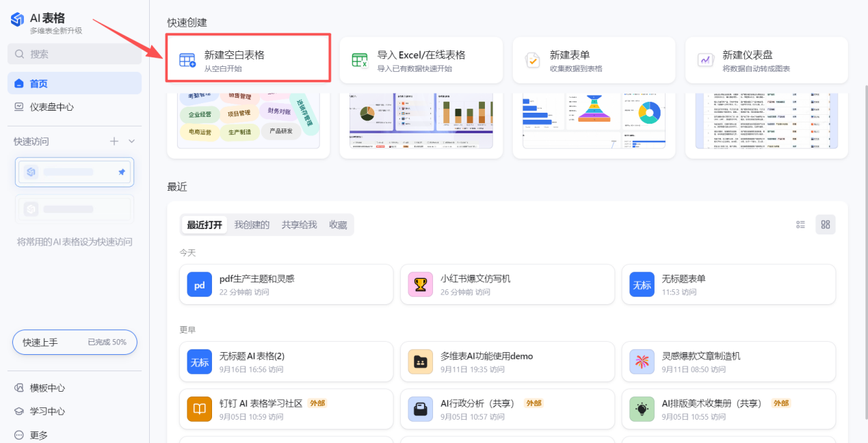The image size is (868, 443).
Task: Switch to the 最近打开 tab
Action: click(x=205, y=224)
